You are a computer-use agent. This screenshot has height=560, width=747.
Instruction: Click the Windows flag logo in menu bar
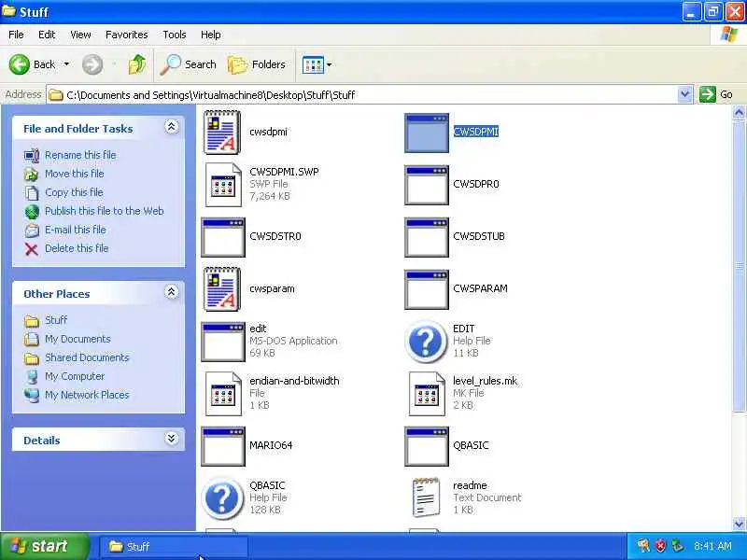point(729,35)
